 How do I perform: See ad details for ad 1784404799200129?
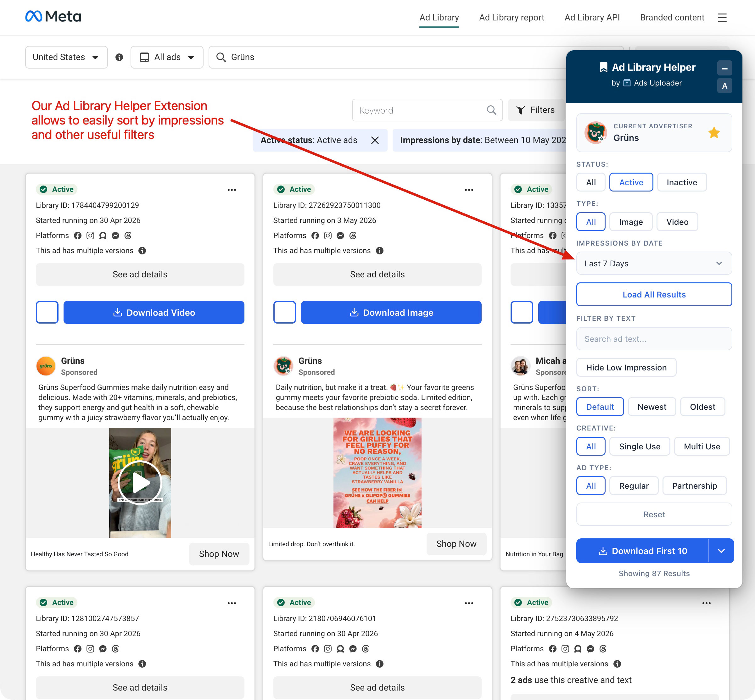point(140,275)
